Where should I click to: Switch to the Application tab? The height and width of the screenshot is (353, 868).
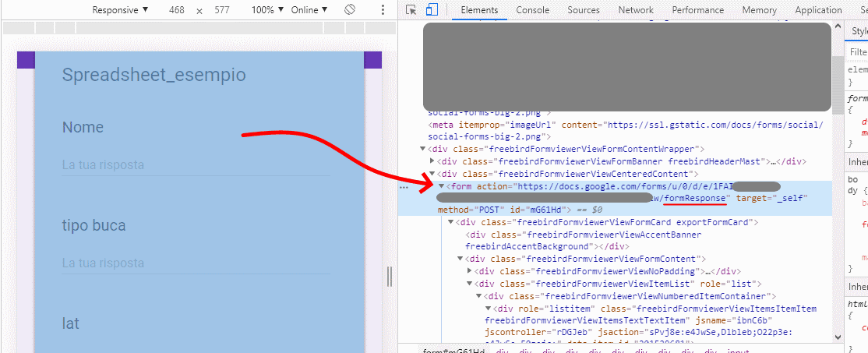pos(818,10)
